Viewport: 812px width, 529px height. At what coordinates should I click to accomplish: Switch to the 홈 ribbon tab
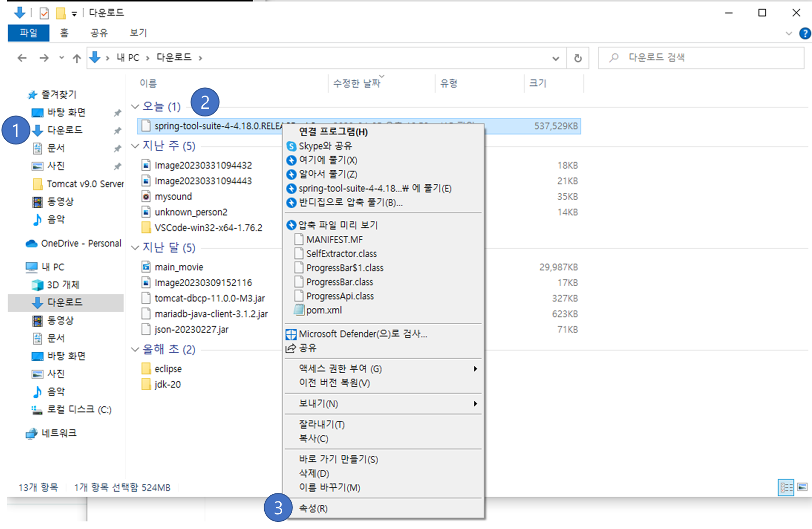pyautogui.click(x=64, y=33)
